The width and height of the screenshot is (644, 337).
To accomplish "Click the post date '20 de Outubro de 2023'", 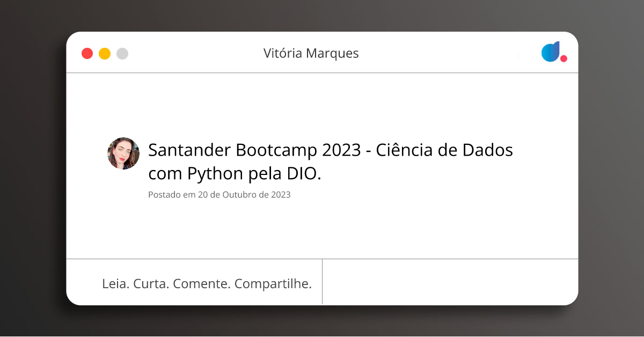I will click(244, 195).
